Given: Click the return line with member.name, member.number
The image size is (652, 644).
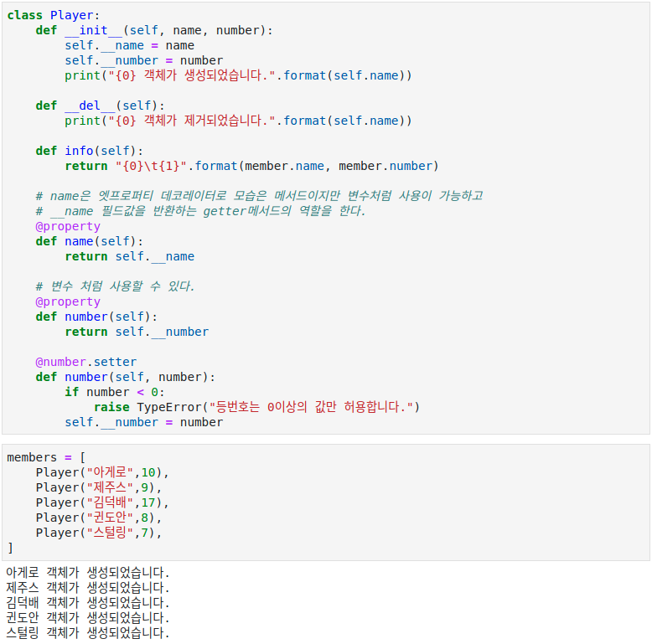Looking at the screenshot, I should tap(252, 166).
